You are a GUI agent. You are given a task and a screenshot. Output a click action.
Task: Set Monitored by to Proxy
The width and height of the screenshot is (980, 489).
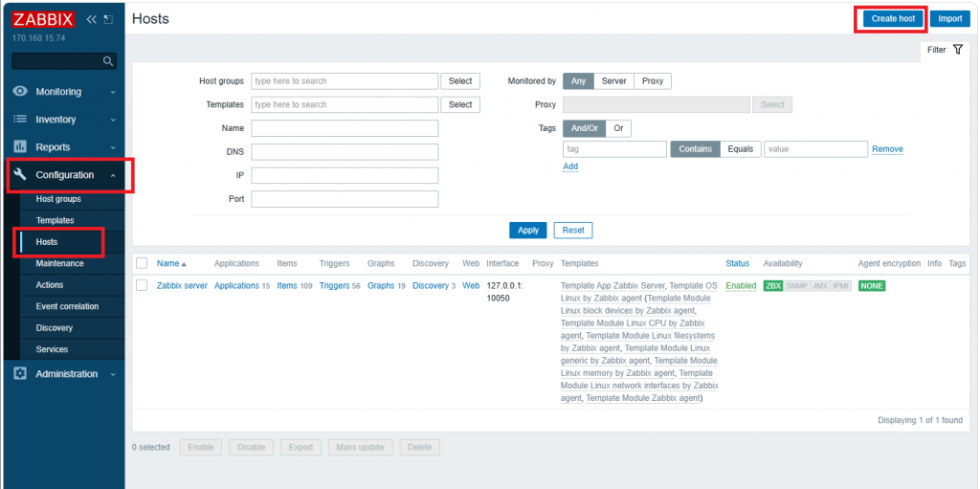coord(653,81)
